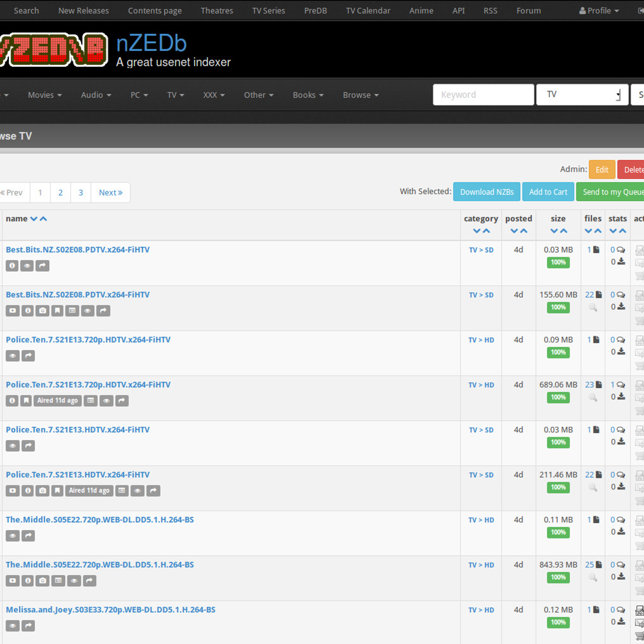Click the eye icon in the 0.11 MB The.Middle row
Image resolution: width=644 pixels, height=644 pixels.
click(13, 536)
